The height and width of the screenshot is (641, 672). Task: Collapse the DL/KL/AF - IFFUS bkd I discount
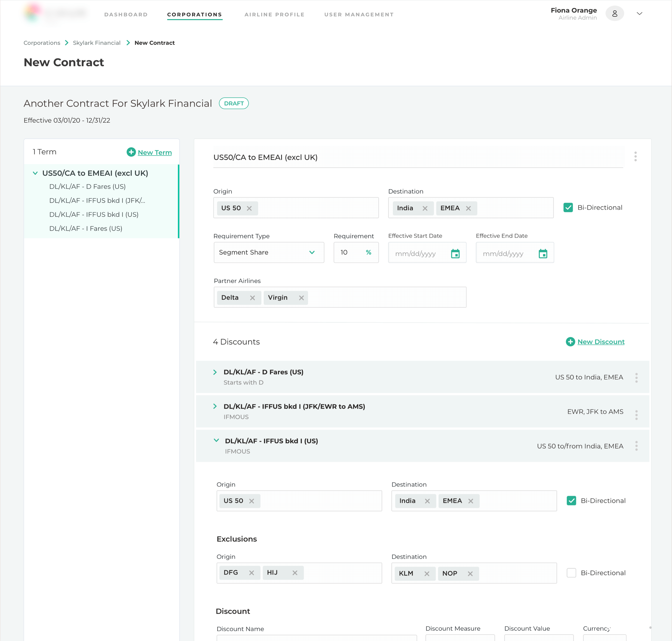click(216, 440)
